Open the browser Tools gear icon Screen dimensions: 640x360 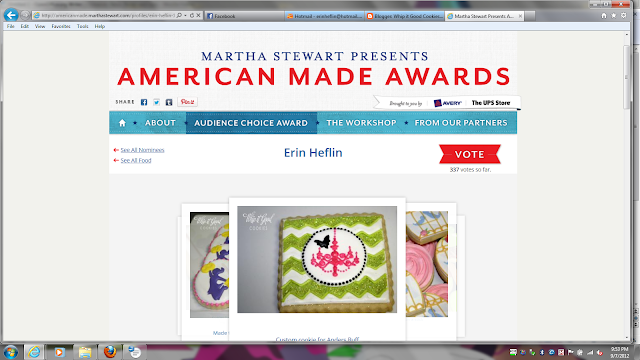624,16
